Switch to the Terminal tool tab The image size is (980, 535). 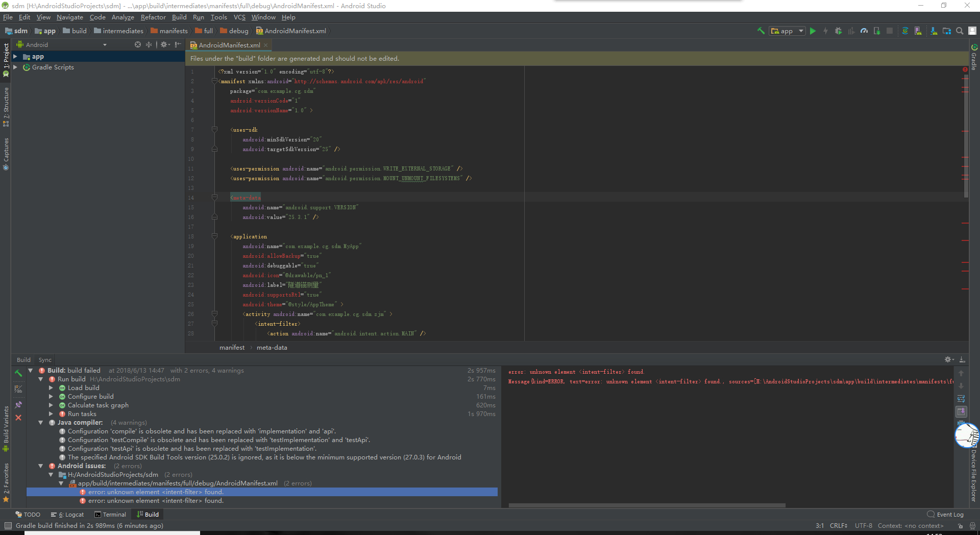110,515
